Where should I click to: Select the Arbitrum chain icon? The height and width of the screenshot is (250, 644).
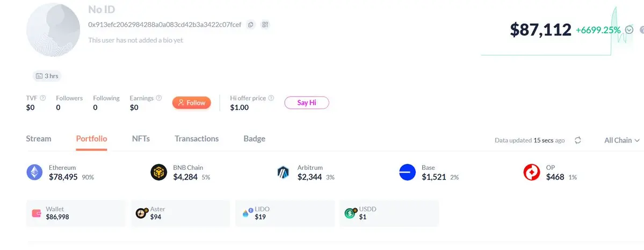[283, 172]
